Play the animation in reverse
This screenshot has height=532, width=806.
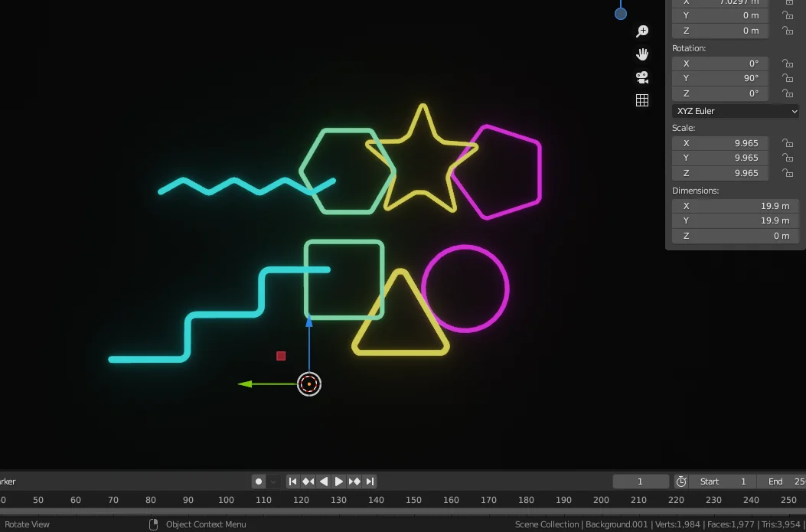(x=323, y=481)
